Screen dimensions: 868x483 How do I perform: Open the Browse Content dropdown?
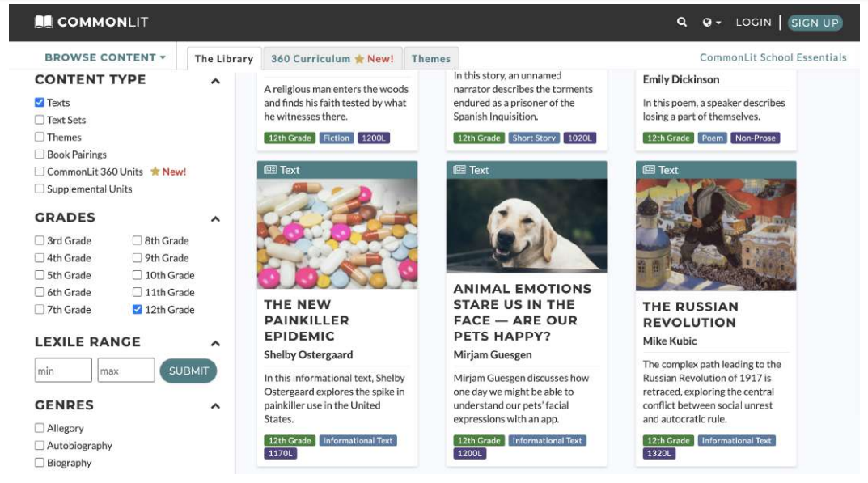(x=105, y=57)
